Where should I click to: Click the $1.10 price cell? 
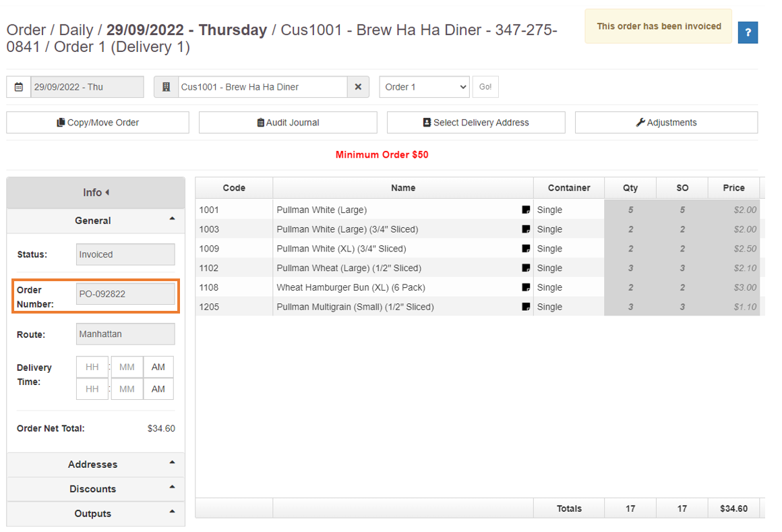click(733, 307)
